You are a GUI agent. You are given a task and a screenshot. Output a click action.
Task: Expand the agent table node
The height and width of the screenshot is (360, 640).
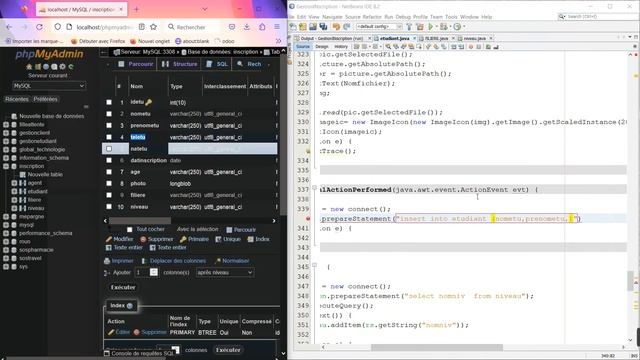[x=14, y=183]
